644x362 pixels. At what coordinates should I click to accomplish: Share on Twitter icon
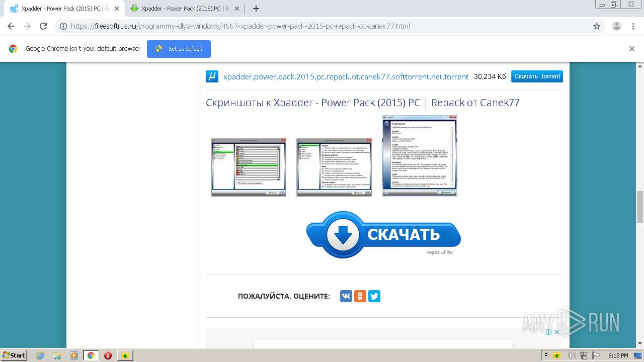(x=374, y=296)
